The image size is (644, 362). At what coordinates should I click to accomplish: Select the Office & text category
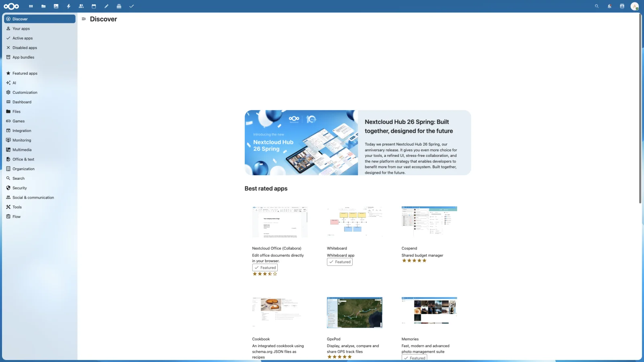pos(40,159)
